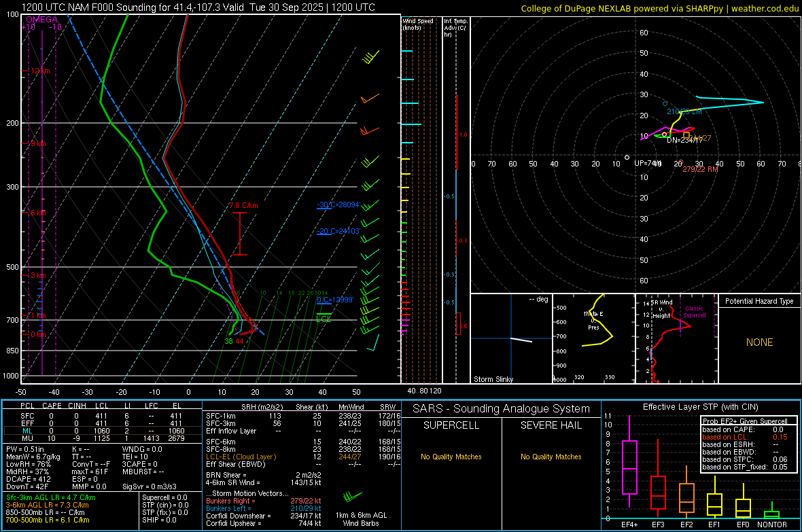Click the green LCL marker label
Screen dimensions: 802x532
[x=324, y=319]
